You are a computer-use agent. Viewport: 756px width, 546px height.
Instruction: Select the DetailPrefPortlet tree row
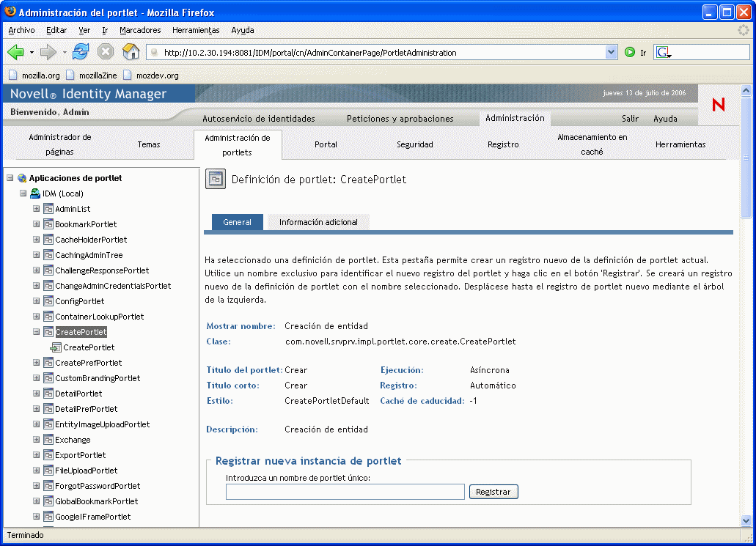click(87, 409)
